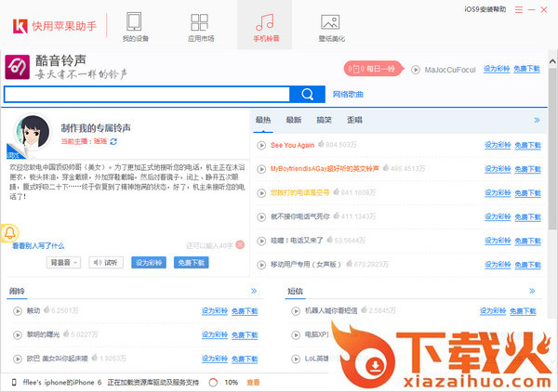The width and height of the screenshot is (558, 392).
Task: Clear the text with the red X icon
Action: [x=240, y=242]
